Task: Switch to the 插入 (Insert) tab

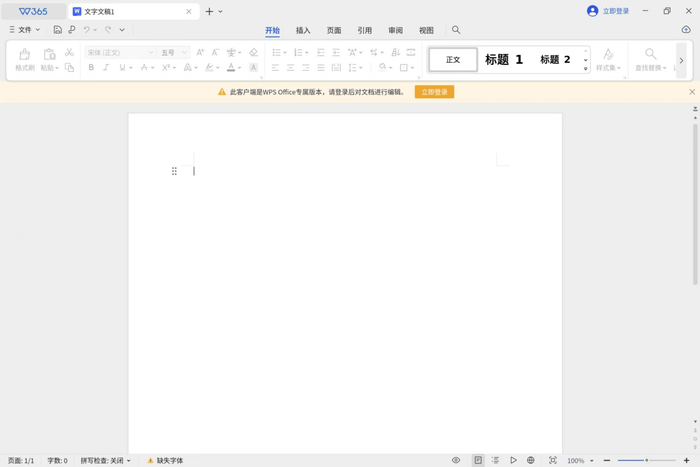Action: 303,30
